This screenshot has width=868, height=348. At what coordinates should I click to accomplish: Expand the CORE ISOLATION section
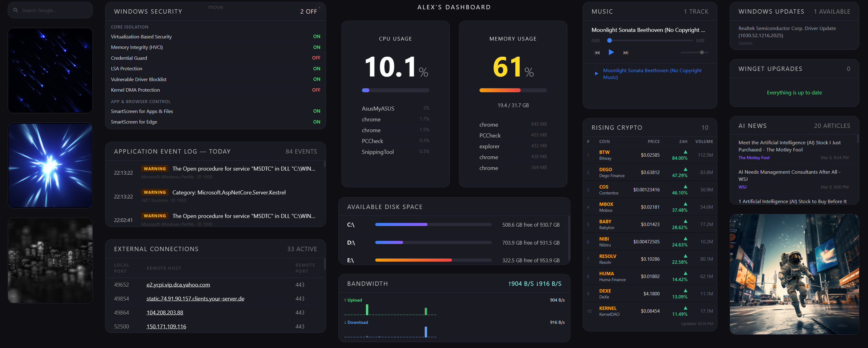coord(129,27)
